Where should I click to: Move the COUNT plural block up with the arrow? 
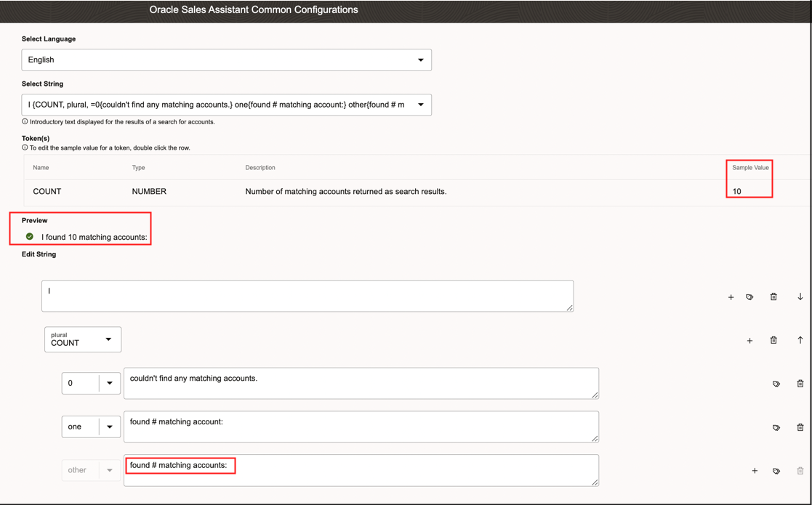(x=800, y=340)
